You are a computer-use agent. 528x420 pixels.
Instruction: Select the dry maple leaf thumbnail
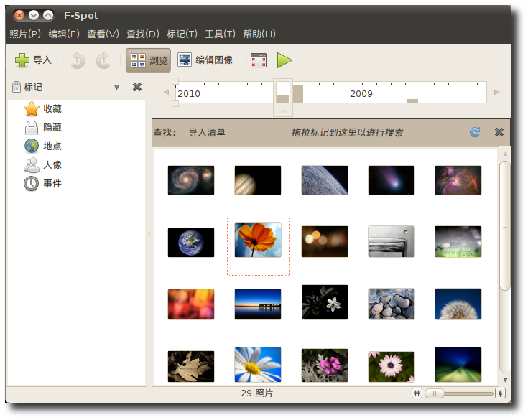[x=191, y=366]
